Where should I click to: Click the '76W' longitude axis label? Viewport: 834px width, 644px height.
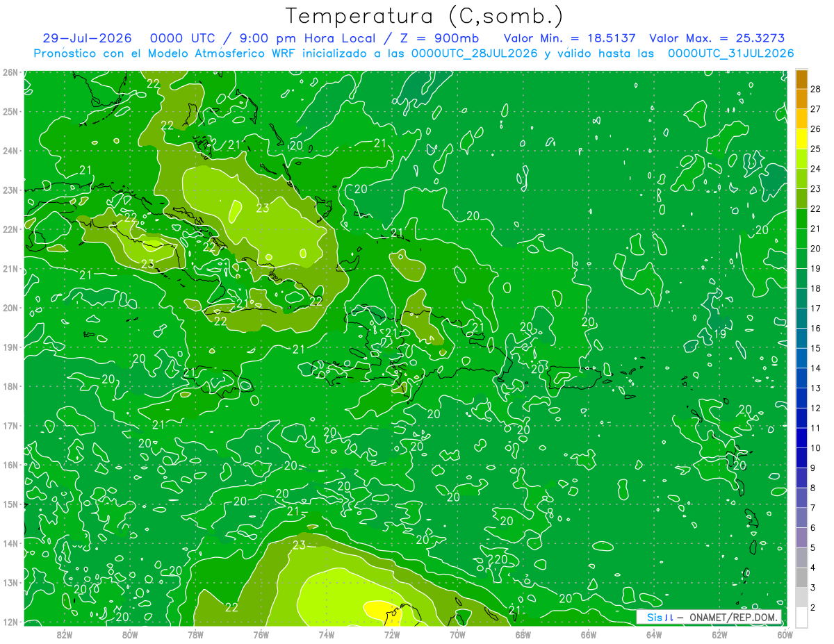(261, 634)
